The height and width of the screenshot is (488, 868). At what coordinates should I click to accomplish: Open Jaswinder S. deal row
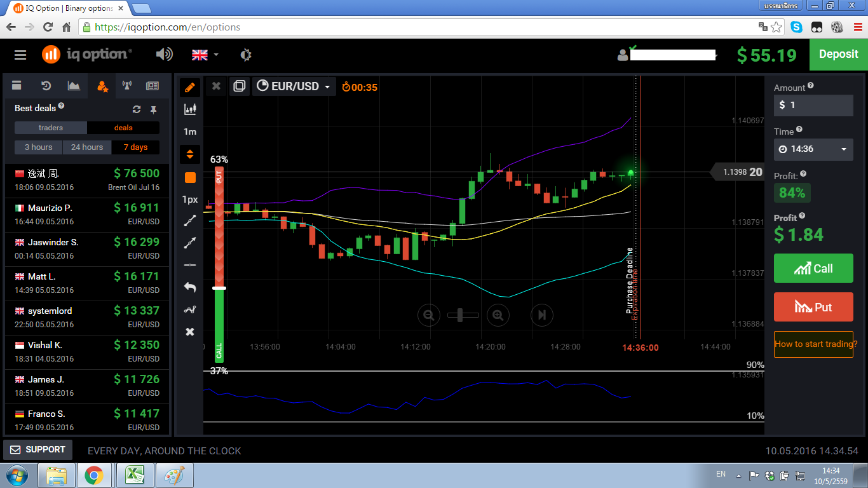tap(87, 248)
